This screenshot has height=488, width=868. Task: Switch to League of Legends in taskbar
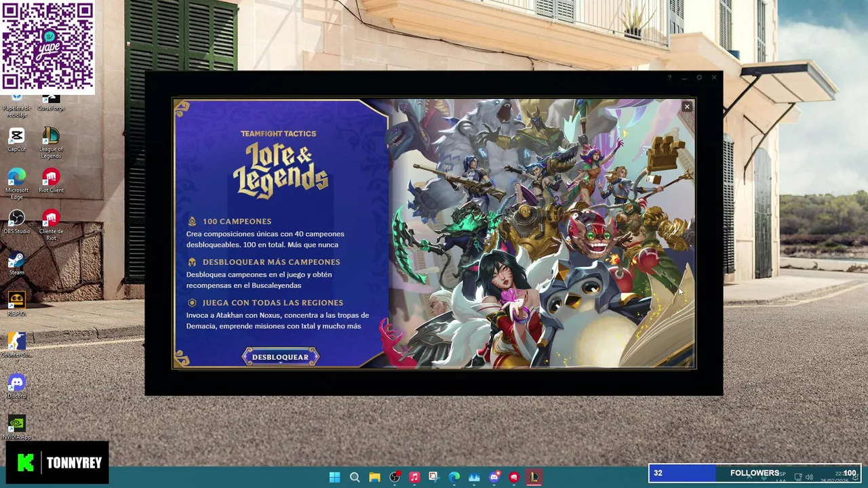click(534, 477)
